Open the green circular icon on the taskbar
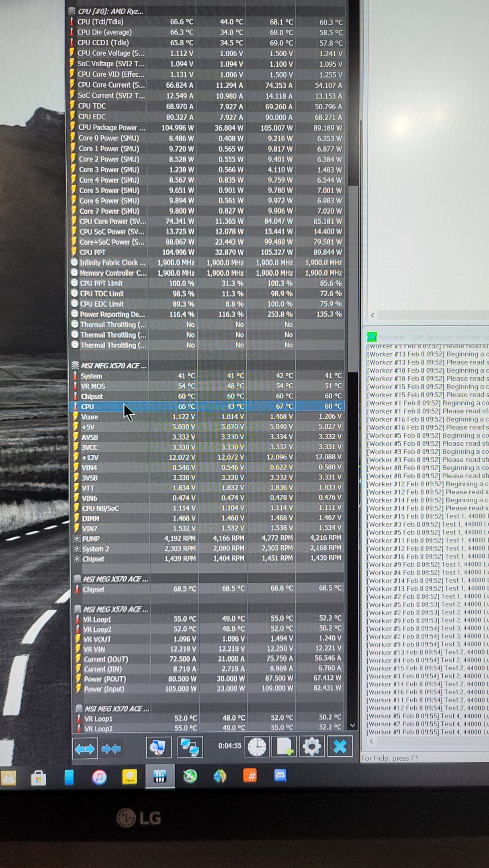The image size is (489, 868). [x=190, y=776]
